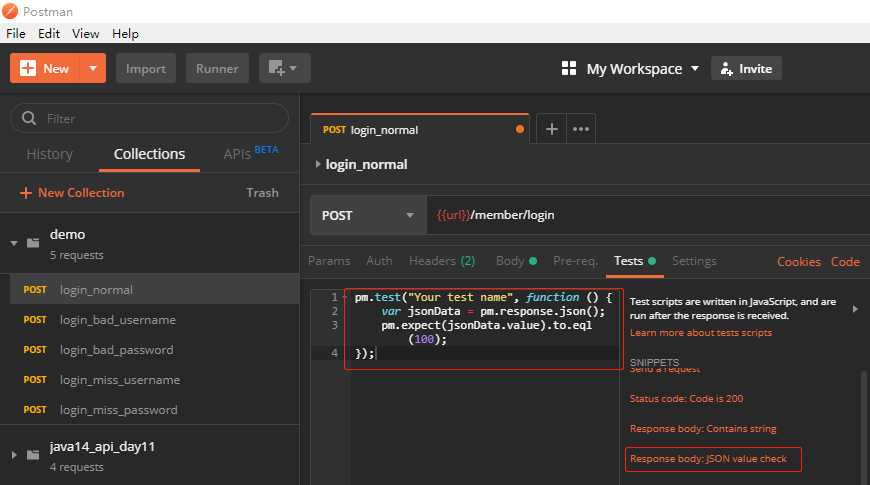The width and height of the screenshot is (870, 485).
Task: Click the Postman logo icon
Action: pyautogui.click(x=10, y=11)
